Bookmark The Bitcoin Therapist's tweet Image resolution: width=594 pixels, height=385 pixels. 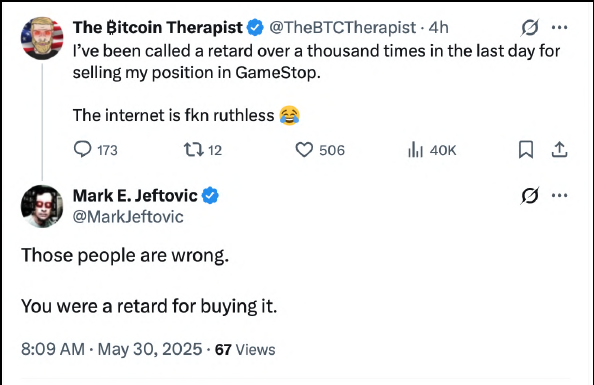pos(526,150)
